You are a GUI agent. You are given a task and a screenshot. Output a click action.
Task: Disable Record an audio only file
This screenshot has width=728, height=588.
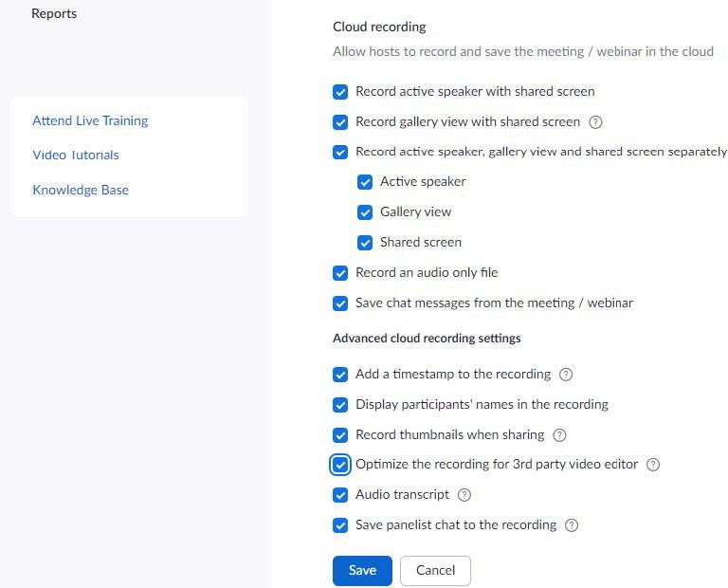[x=340, y=273]
